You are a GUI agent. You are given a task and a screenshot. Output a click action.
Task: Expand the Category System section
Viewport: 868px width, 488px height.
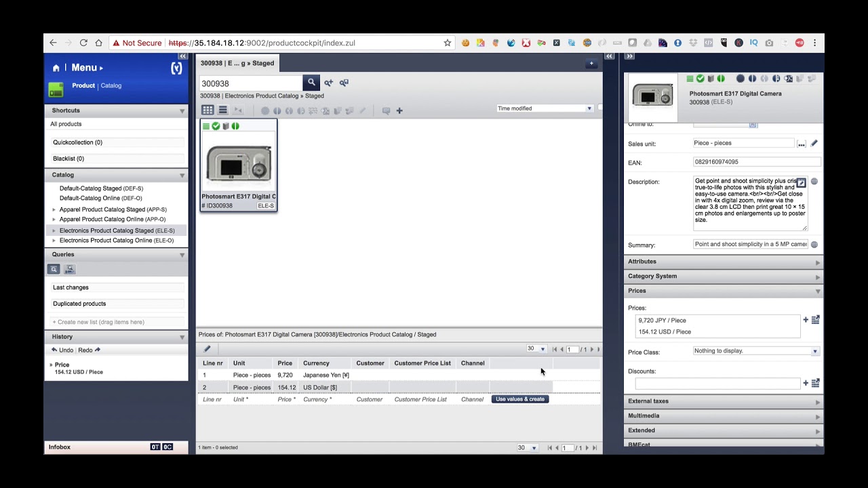(724, 277)
